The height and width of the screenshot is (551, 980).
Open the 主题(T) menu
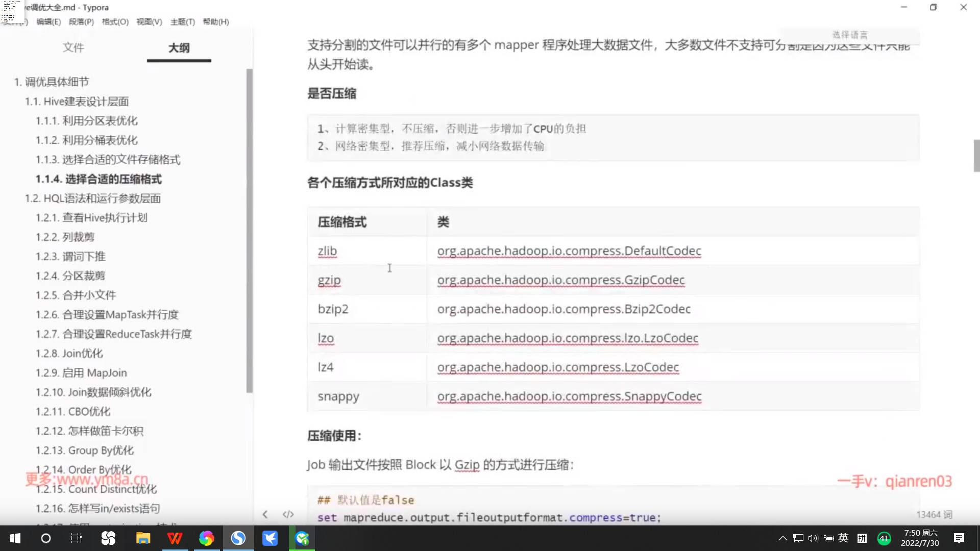[x=182, y=21]
